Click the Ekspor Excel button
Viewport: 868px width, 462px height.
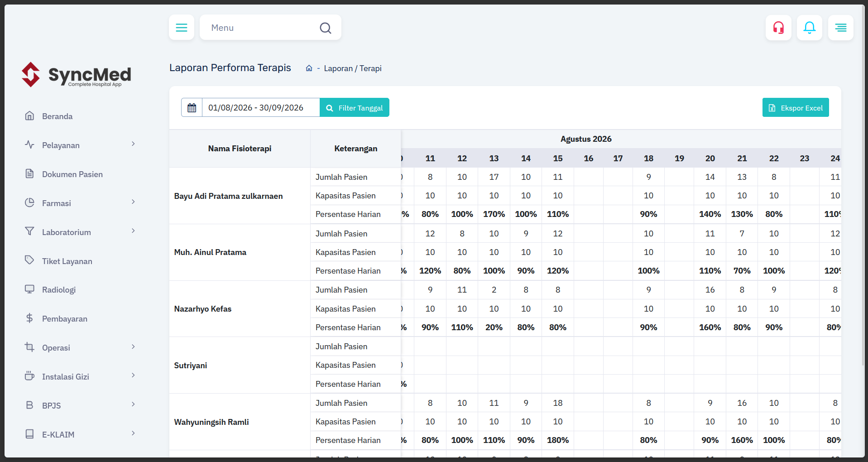click(x=796, y=108)
